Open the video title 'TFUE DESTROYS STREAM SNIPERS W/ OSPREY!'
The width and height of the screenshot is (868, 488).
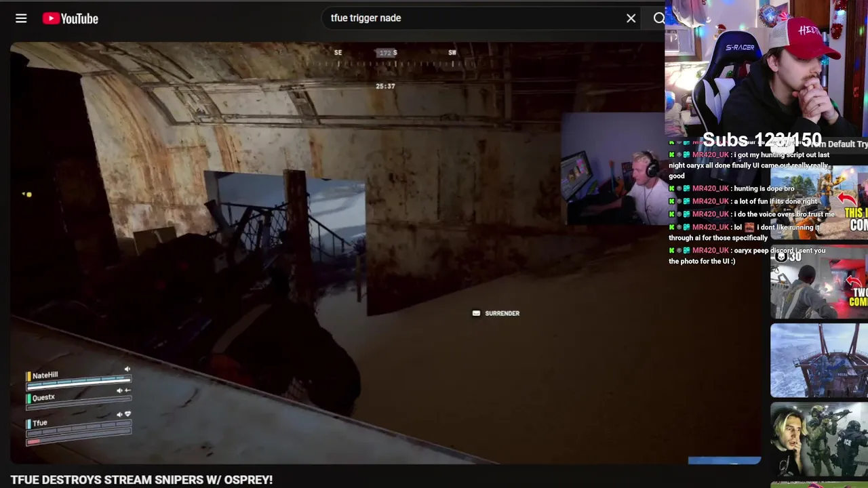point(142,480)
